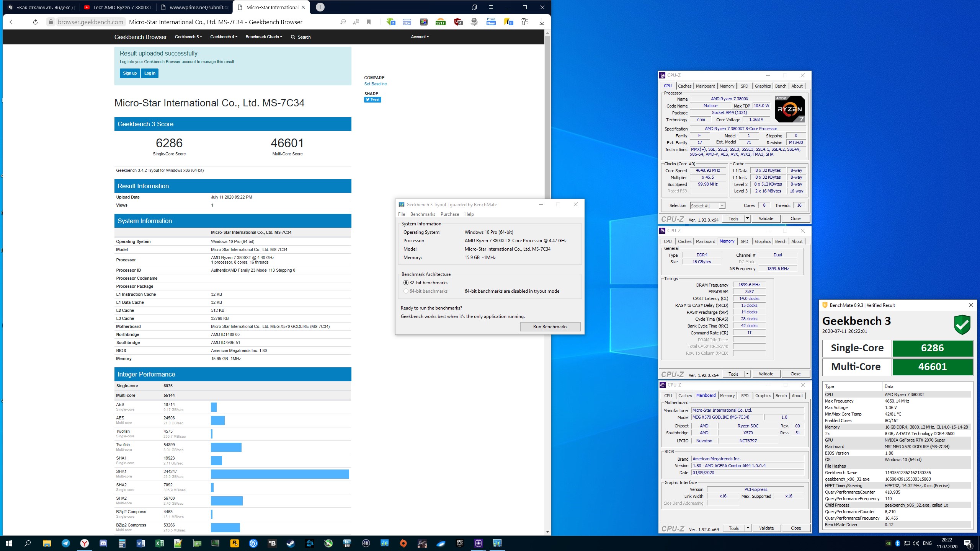Open the SaveFrom green arrow extension icon
This screenshot has height=551, width=980.
(x=390, y=22)
